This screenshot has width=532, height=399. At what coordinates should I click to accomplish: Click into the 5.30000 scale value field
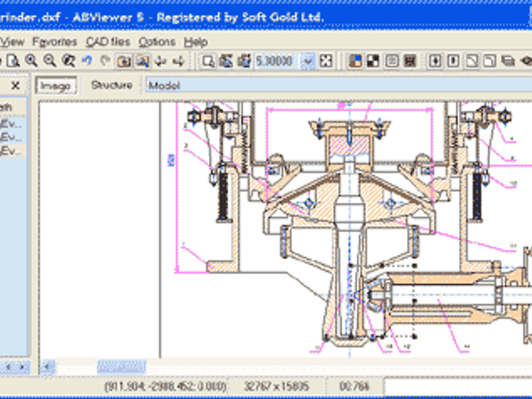[x=277, y=62]
